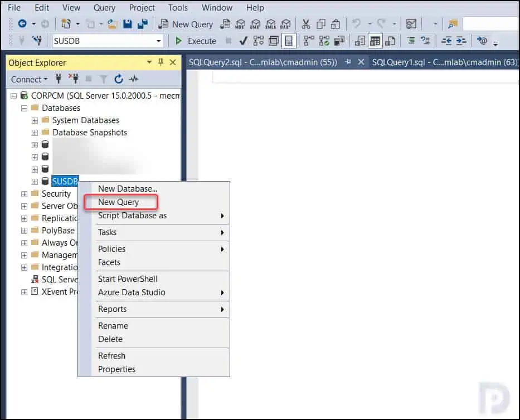Toggle auto-hide pin on Object Explorer
This screenshot has width=520, height=420.
tap(161, 62)
